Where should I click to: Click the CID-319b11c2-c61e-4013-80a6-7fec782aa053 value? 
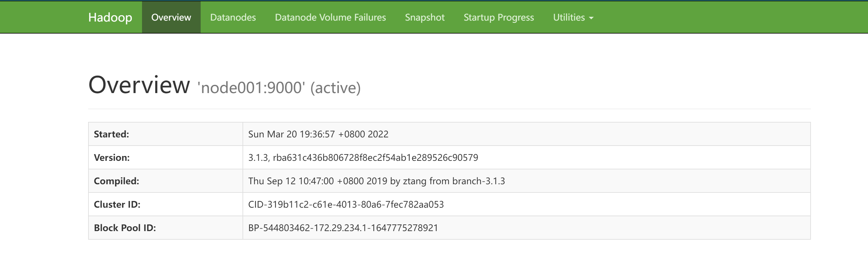point(346,204)
